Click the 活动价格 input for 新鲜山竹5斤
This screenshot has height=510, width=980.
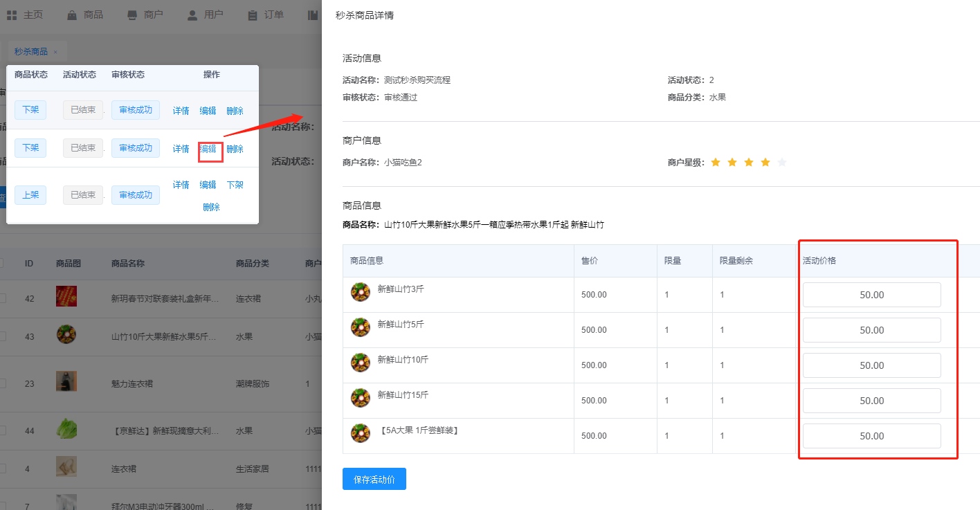871,329
